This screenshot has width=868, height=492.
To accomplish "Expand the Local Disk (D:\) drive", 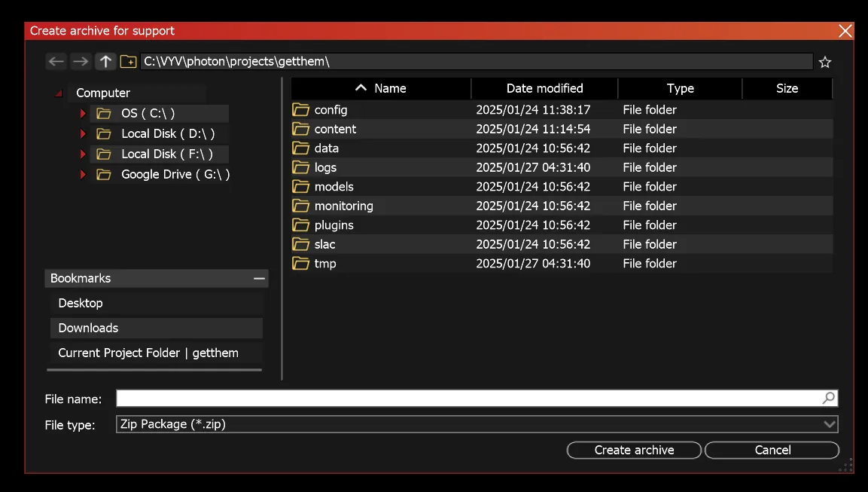I will tap(83, 133).
